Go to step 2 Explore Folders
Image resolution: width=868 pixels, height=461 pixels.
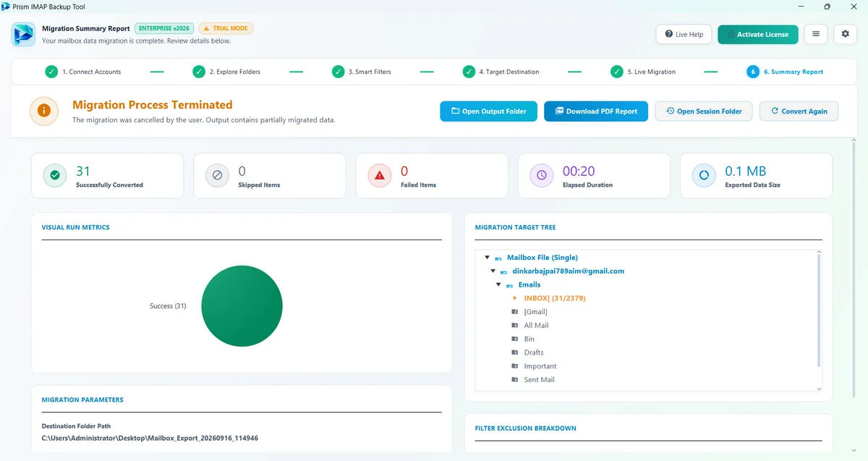click(x=226, y=72)
